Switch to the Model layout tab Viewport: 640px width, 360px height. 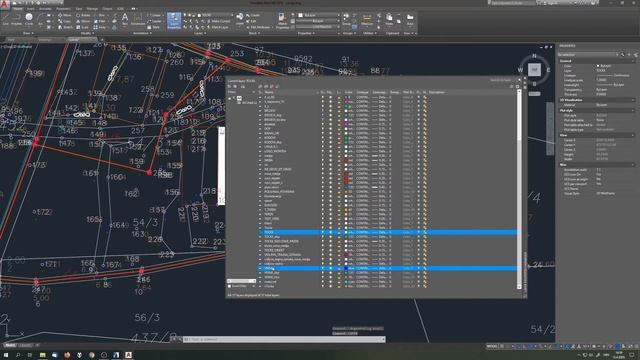[x=10, y=345]
